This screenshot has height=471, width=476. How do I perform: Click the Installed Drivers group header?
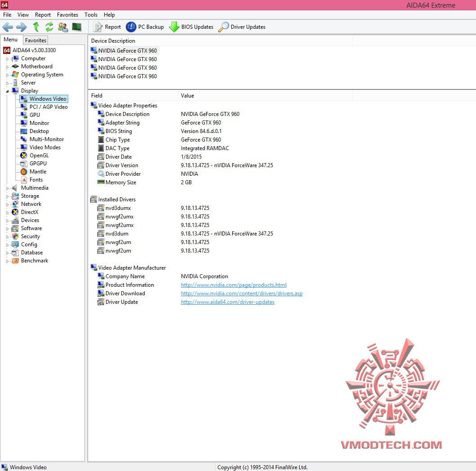point(113,200)
